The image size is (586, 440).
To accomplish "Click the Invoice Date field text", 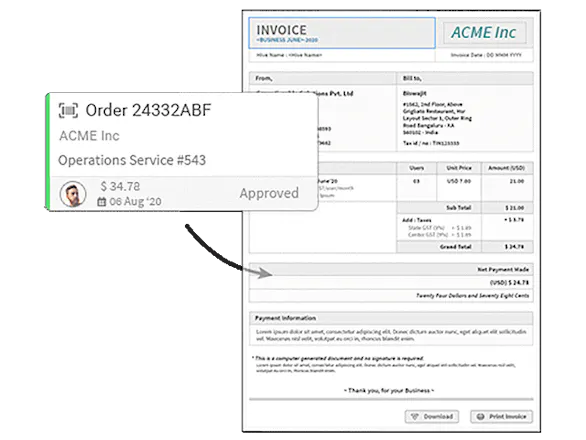I will click(486, 55).
